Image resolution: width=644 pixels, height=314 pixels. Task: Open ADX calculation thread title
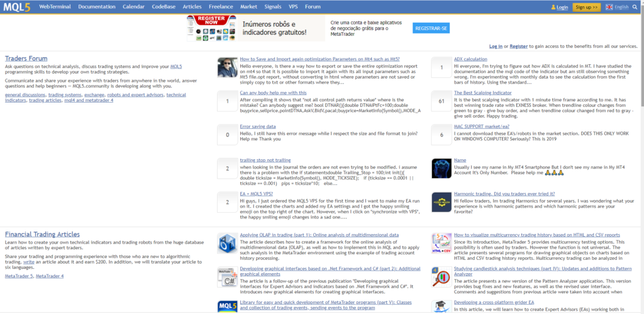470,59
